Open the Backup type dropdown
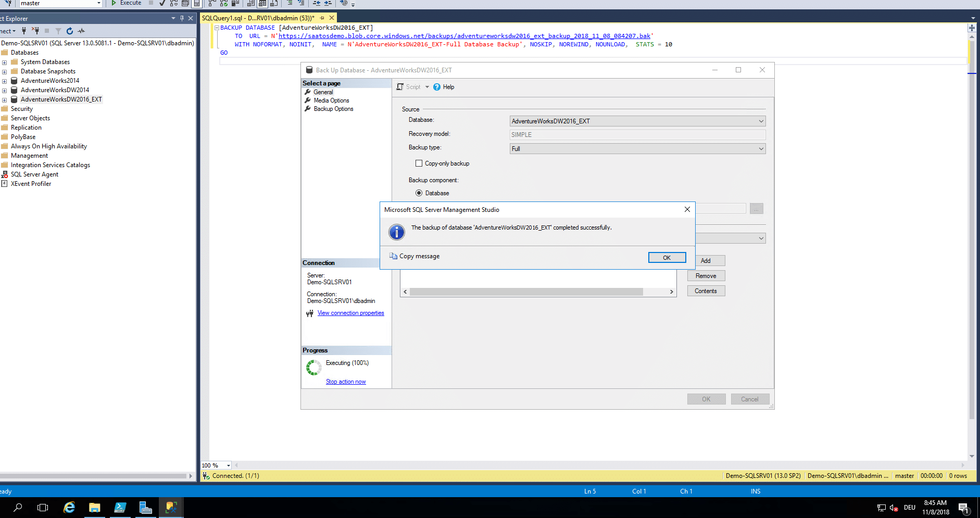This screenshot has width=980, height=518. [x=637, y=149]
